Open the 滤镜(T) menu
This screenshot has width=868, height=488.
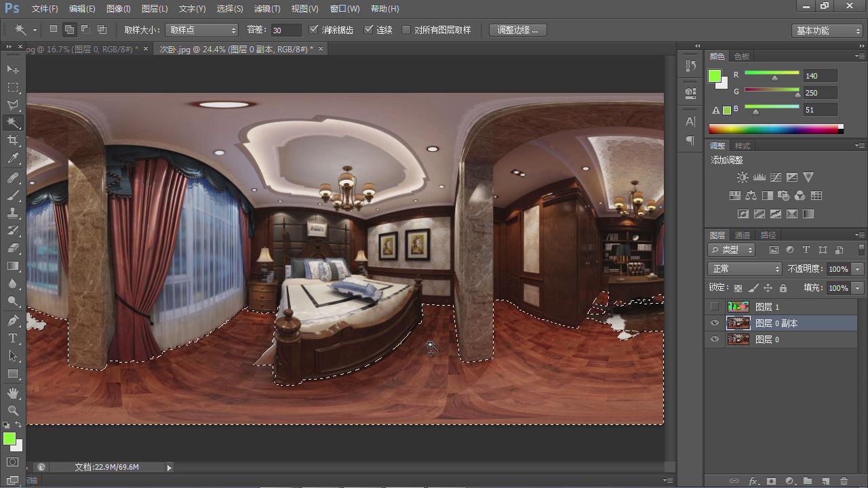pyautogui.click(x=267, y=9)
